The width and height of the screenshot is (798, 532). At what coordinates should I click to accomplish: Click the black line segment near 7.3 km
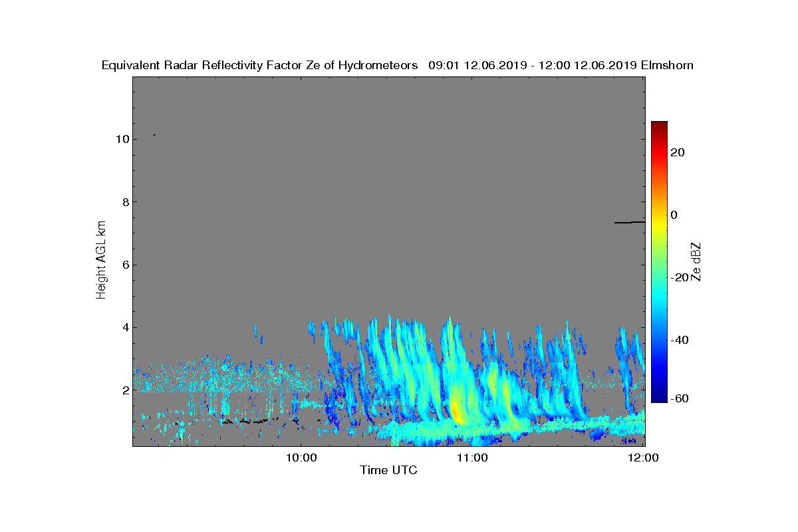[x=629, y=222]
